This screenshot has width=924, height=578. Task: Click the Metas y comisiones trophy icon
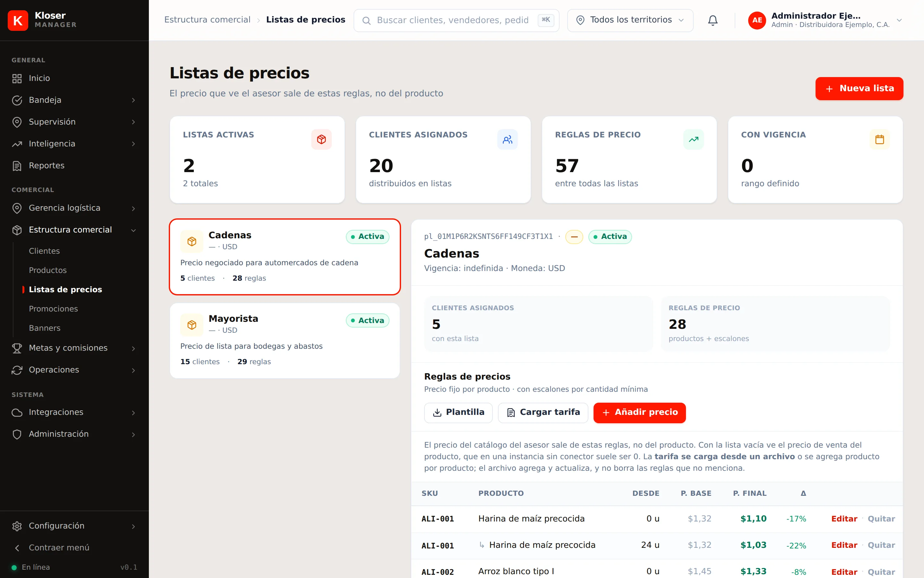(x=17, y=348)
